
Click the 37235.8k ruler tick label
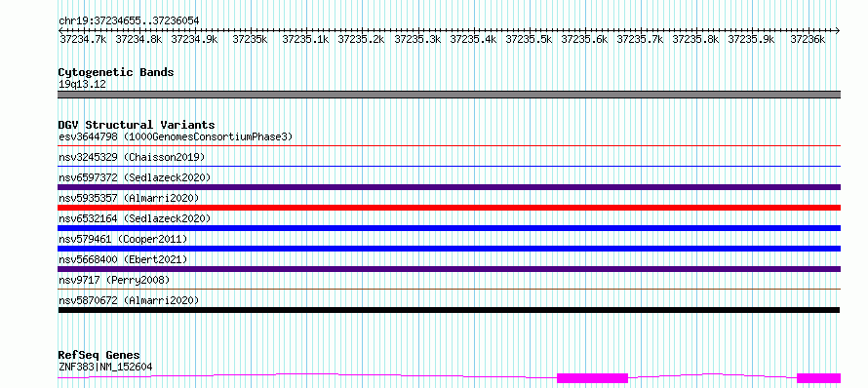click(x=695, y=40)
